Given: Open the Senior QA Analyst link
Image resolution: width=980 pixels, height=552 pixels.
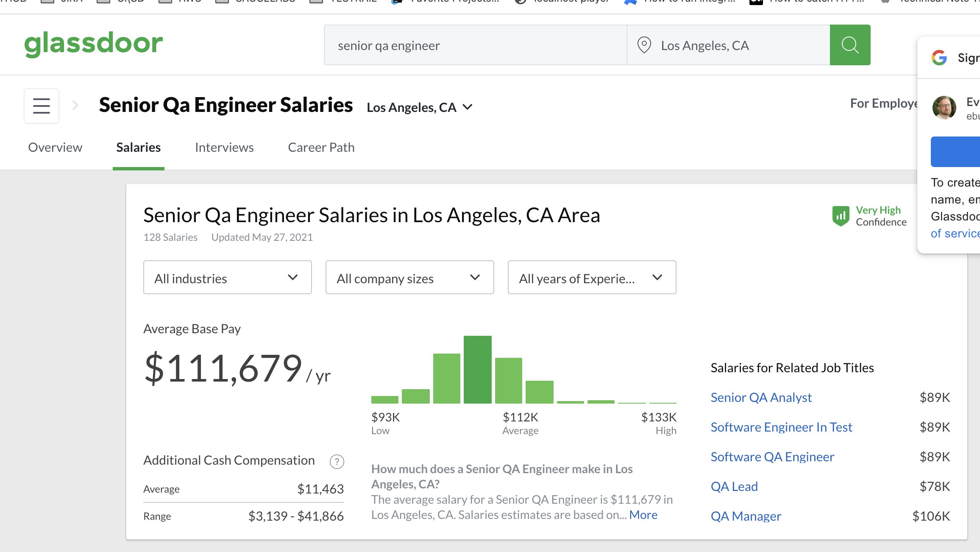Looking at the screenshot, I should point(761,398).
